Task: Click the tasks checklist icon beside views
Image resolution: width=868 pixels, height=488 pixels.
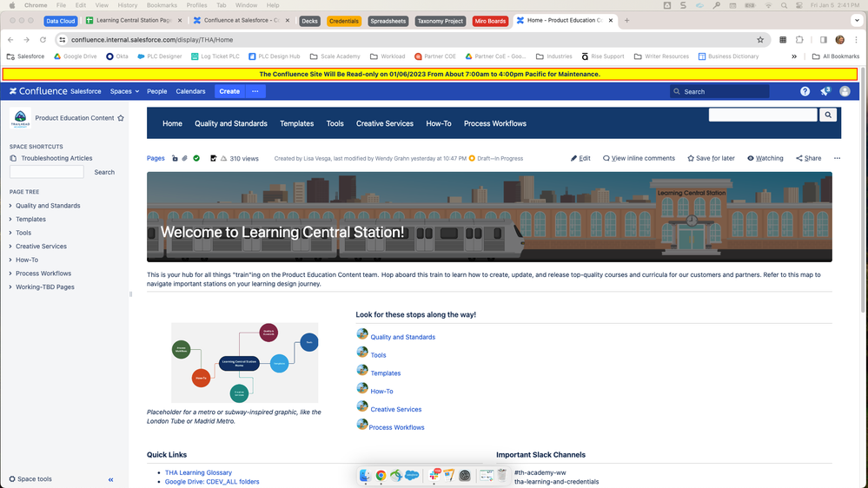Action: 213,158
